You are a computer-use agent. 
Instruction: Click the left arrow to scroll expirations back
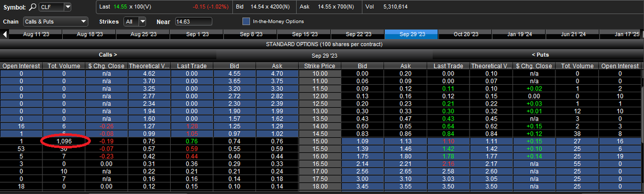(4, 34)
